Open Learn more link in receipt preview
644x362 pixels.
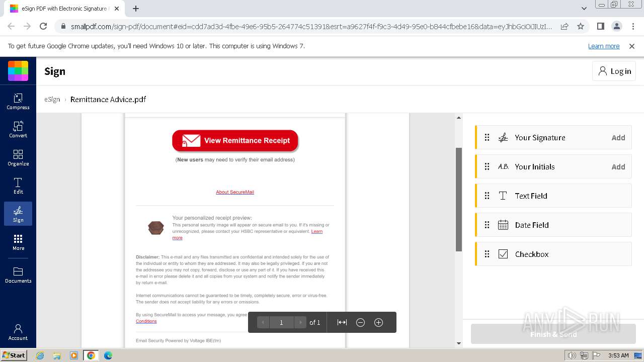tap(317, 231)
